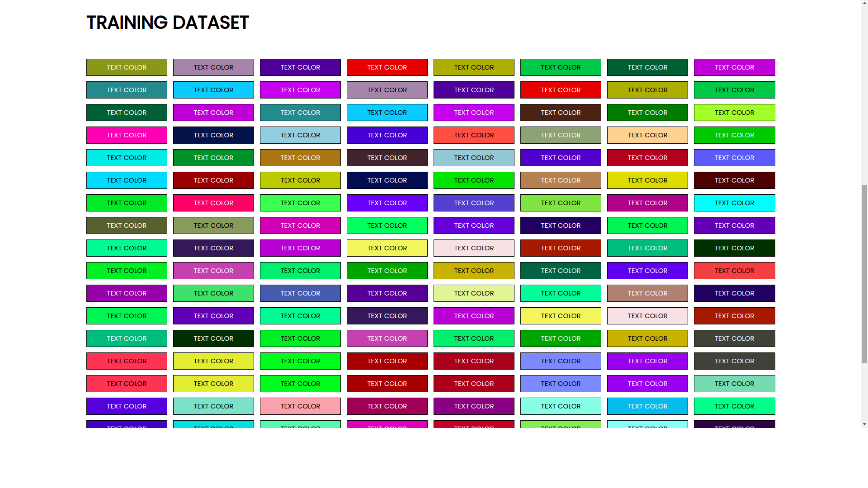This screenshot has height=488, width=868.
Task: Click the peach-colored TEXT COLOR swatch
Action: [647, 135]
